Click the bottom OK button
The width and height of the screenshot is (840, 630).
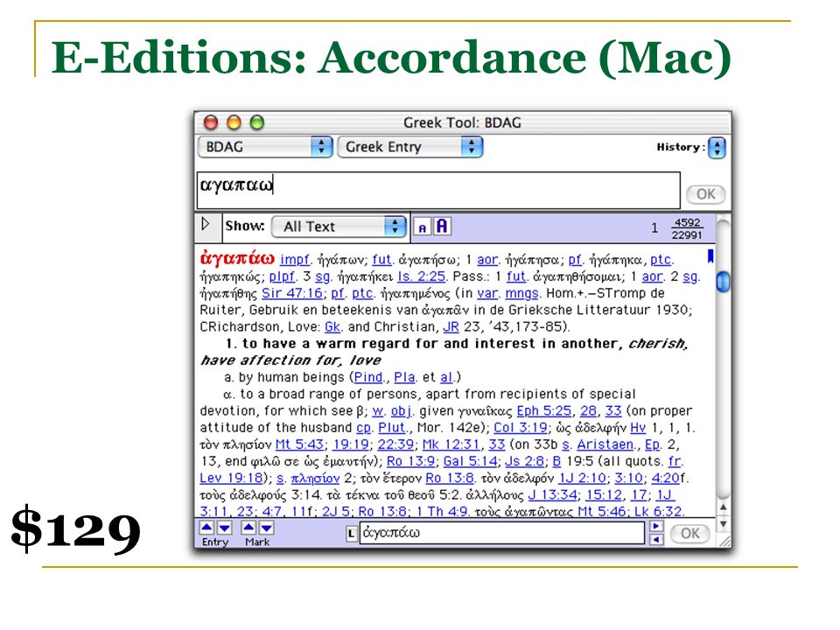click(x=689, y=533)
